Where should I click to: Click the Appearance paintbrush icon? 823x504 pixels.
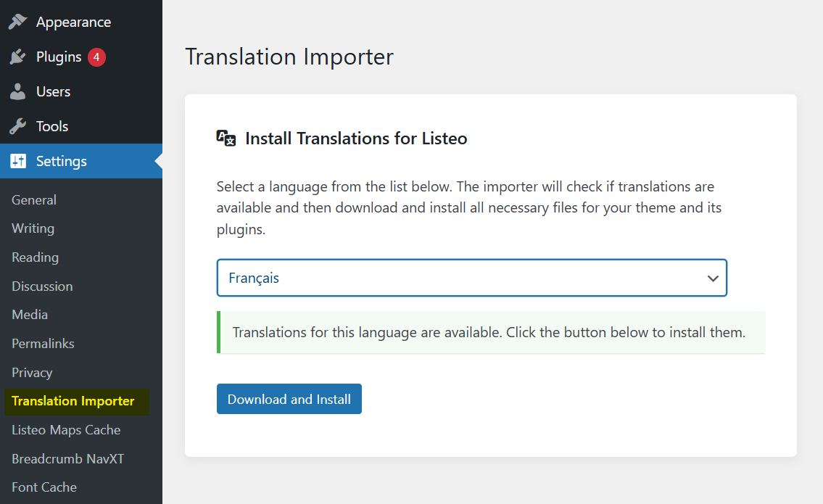click(17, 22)
